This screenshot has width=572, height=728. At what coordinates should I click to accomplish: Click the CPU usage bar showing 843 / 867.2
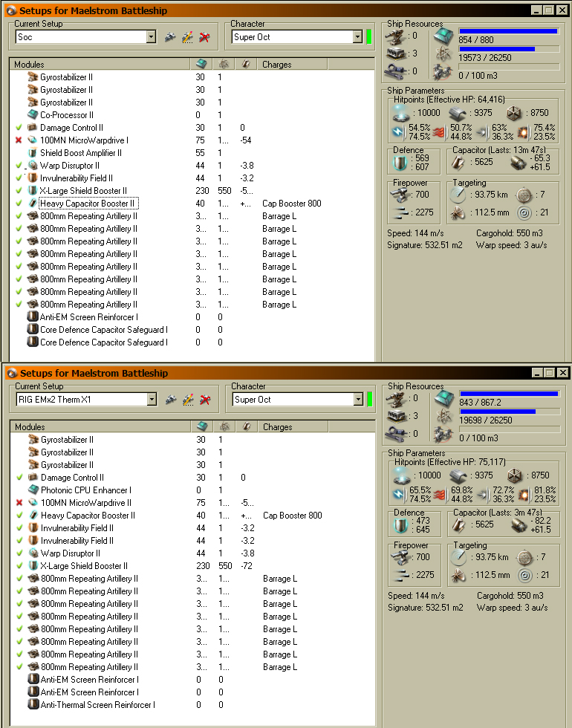click(x=510, y=394)
